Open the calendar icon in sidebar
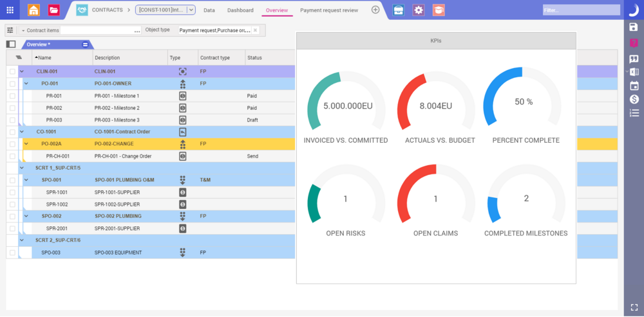The image size is (644, 317). 634,86
